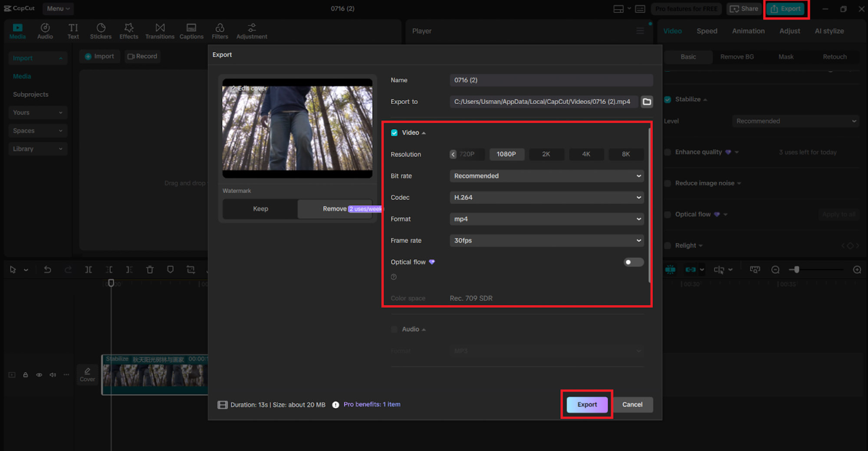Select Keep watermark option
This screenshot has width=868, height=451.
tap(260, 209)
